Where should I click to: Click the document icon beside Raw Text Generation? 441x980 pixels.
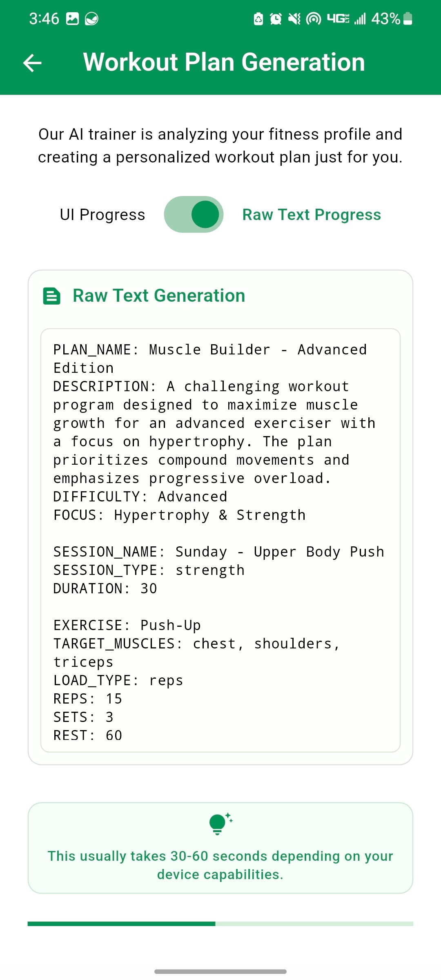[x=52, y=296]
